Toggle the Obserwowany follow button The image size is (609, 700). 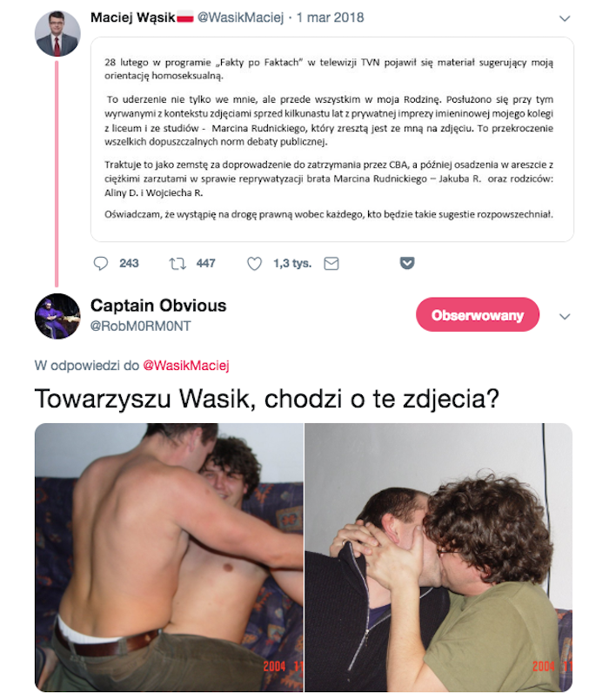coord(478,314)
